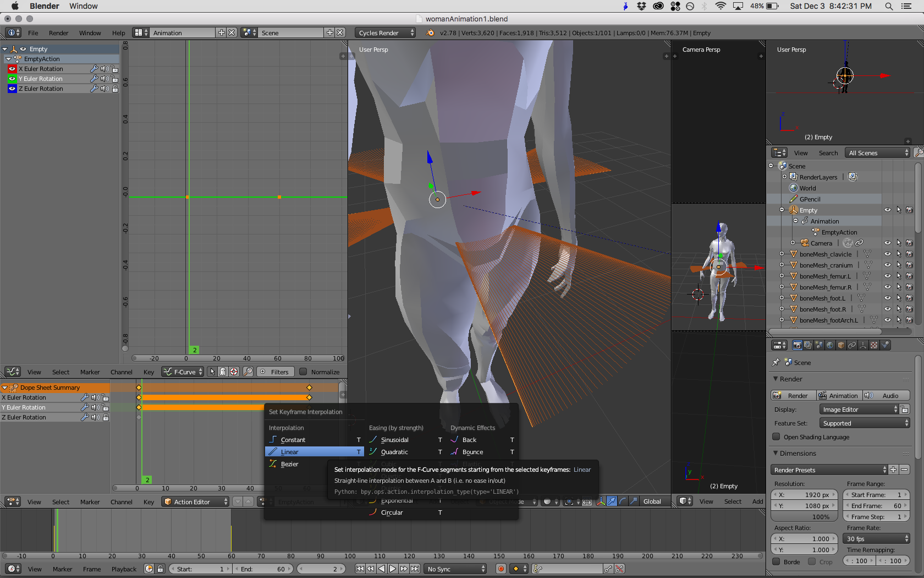Open Physics properties tab icon
This screenshot has width=924, height=578.
(885, 345)
